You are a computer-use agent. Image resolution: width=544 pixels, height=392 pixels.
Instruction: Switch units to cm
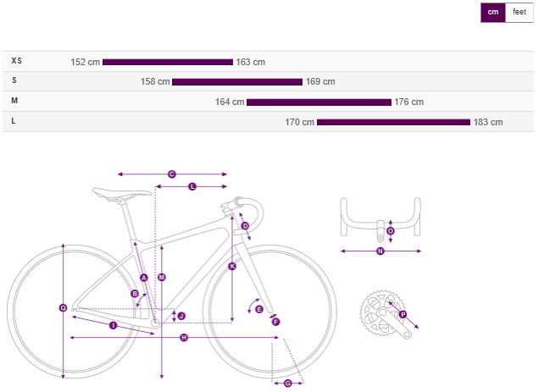(492, 12)
